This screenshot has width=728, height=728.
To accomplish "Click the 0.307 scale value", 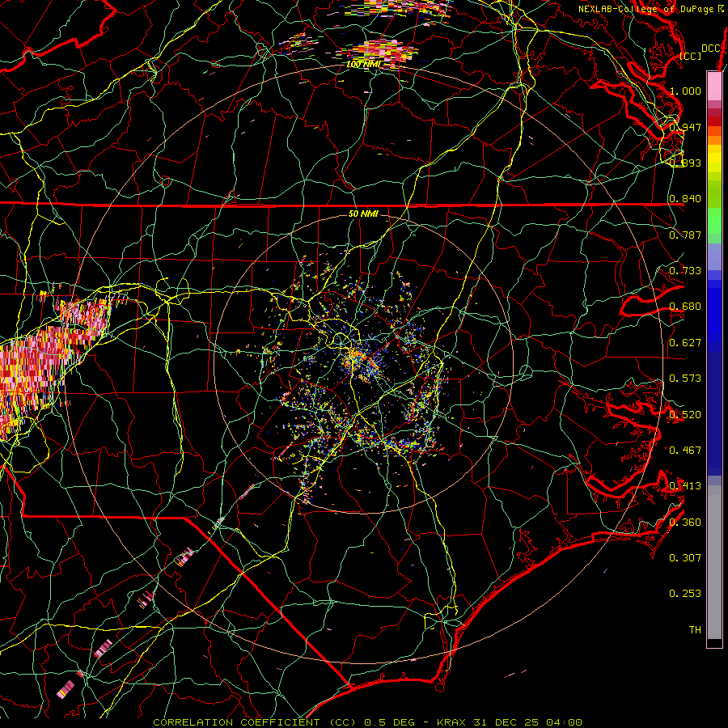I will click(685, 558).
